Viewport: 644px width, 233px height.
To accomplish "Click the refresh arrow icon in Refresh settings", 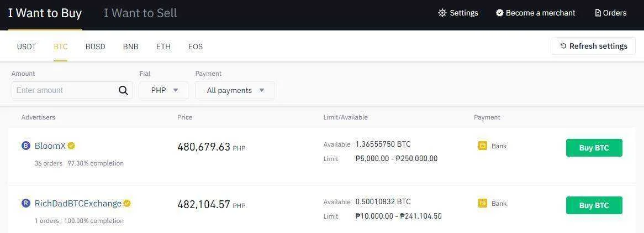I will click(563, 46).
